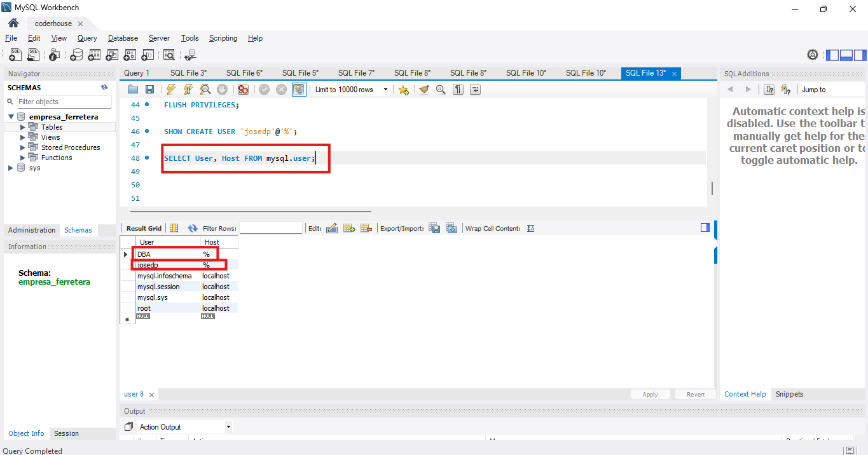Add query to favorites star icon

pyautogui.click(x=403, y=90)
